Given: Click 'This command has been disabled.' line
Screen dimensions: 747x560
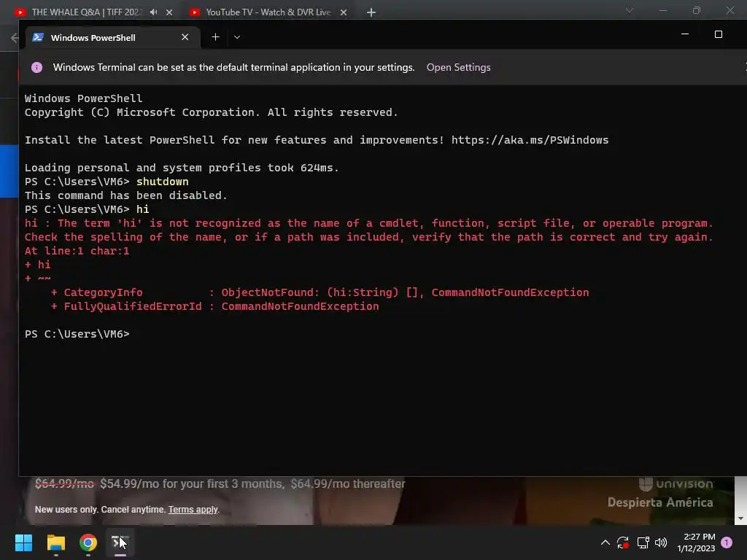Looking at the screenshot, I should pos(126,195).
